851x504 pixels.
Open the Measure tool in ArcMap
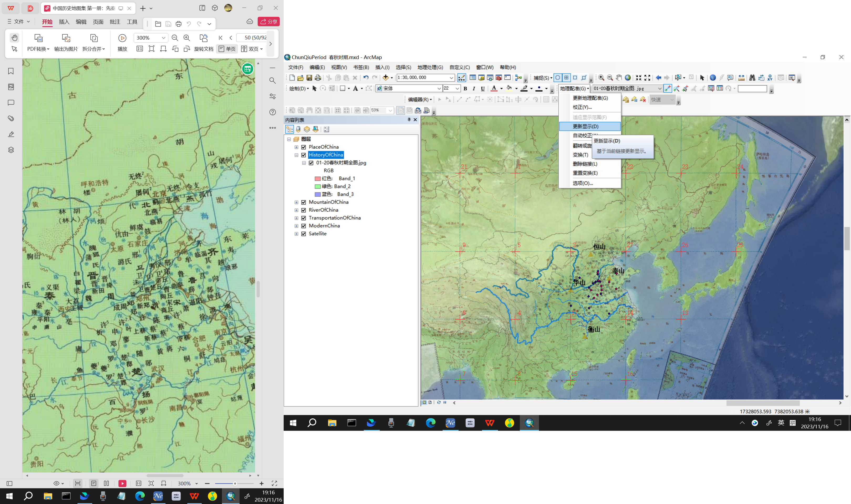click(x=741, y=78)
